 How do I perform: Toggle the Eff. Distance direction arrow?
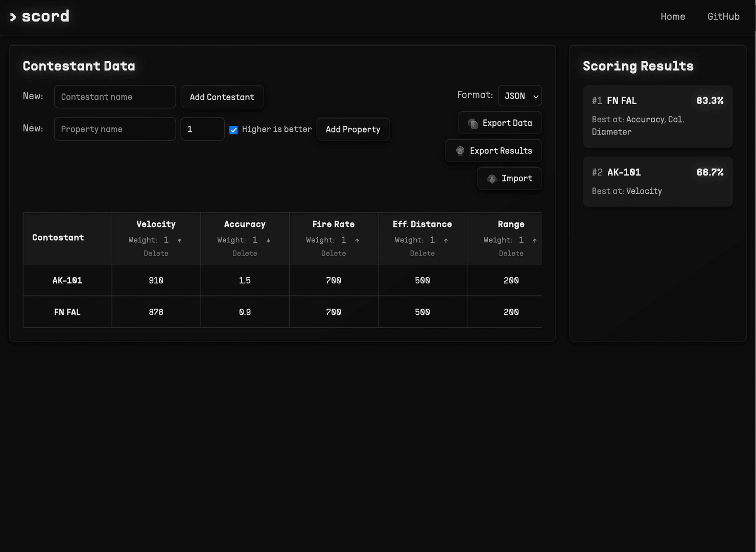point(446,240)
